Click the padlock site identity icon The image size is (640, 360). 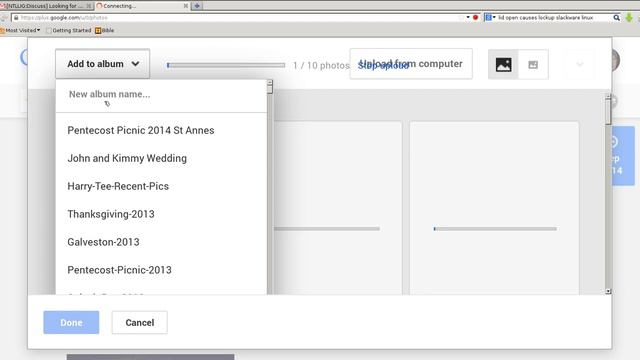pyautogui.click(x=16, y=18)
